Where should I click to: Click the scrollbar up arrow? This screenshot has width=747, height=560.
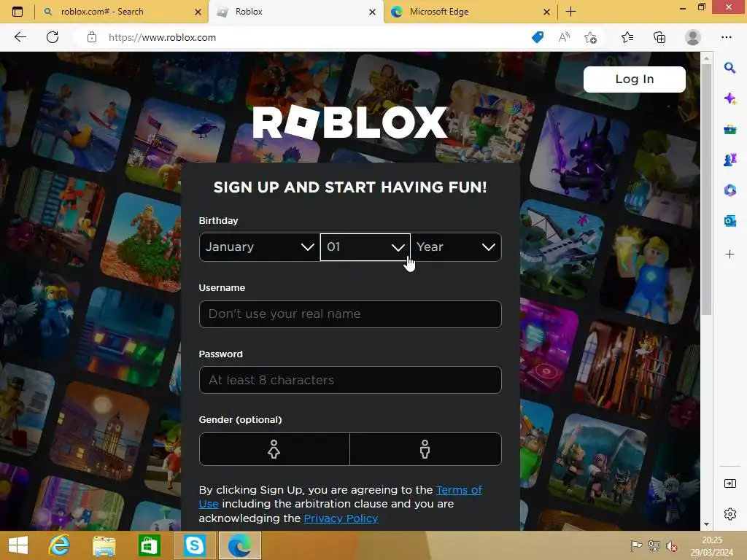706,58
